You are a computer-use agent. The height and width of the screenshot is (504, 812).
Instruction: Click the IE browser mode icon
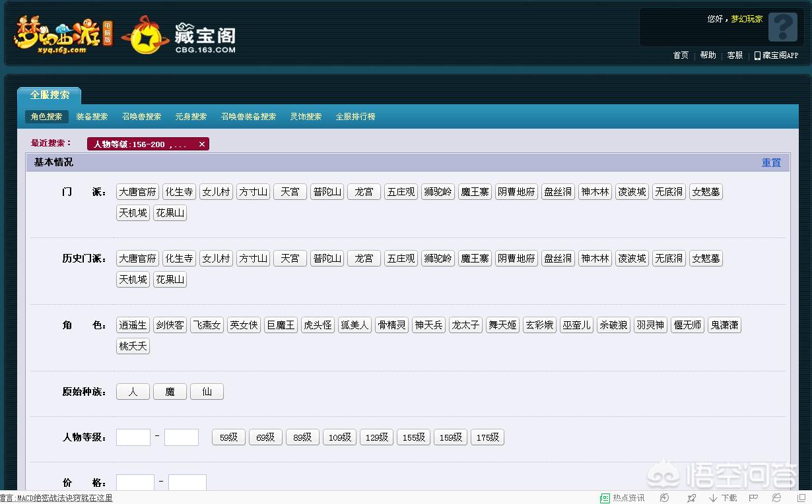coord(776,498)
